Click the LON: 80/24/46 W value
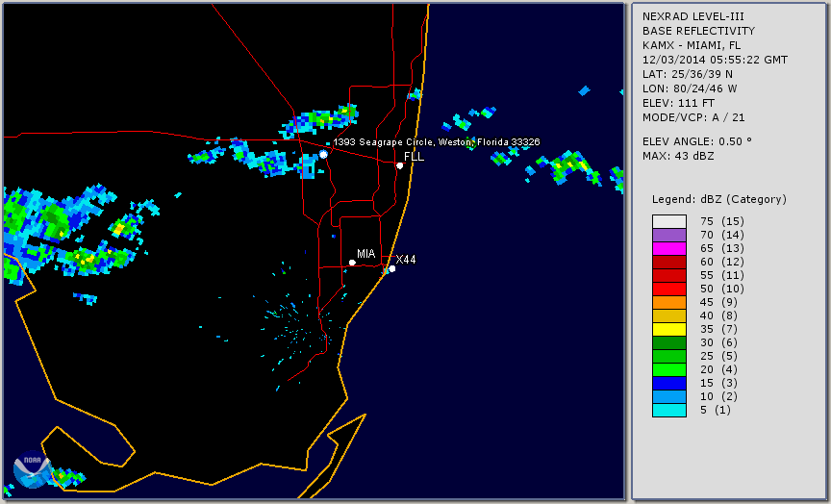The image size is (831, 504). pyautogui.click(x=690, y=88)
